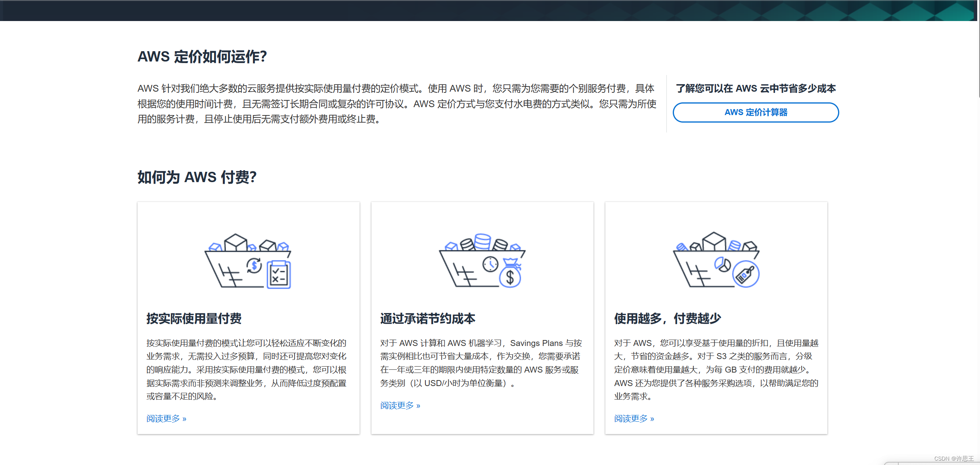
Task: Click 阅读更多 under 使用越多，付费越少
Action: point(634,419)
